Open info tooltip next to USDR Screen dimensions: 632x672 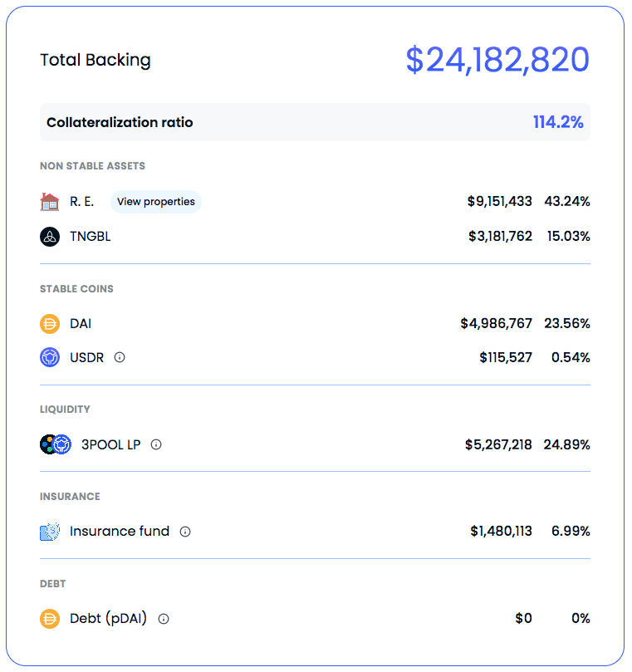click(120, 358)
